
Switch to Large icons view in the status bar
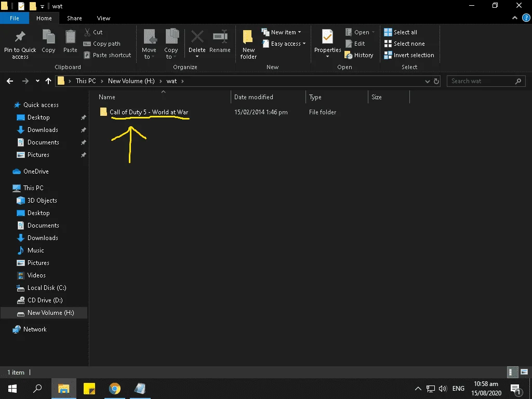click(x=524, y=372)
